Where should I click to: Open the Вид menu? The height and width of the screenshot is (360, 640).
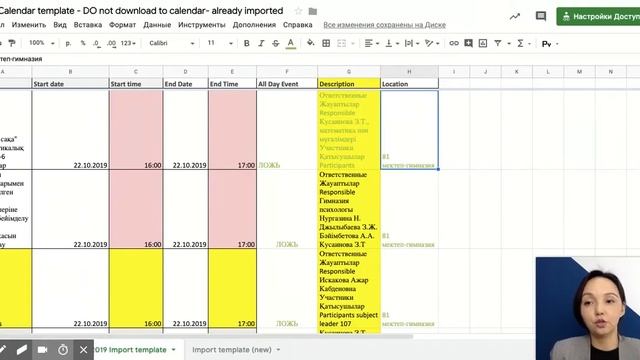(x=60, y=25)
